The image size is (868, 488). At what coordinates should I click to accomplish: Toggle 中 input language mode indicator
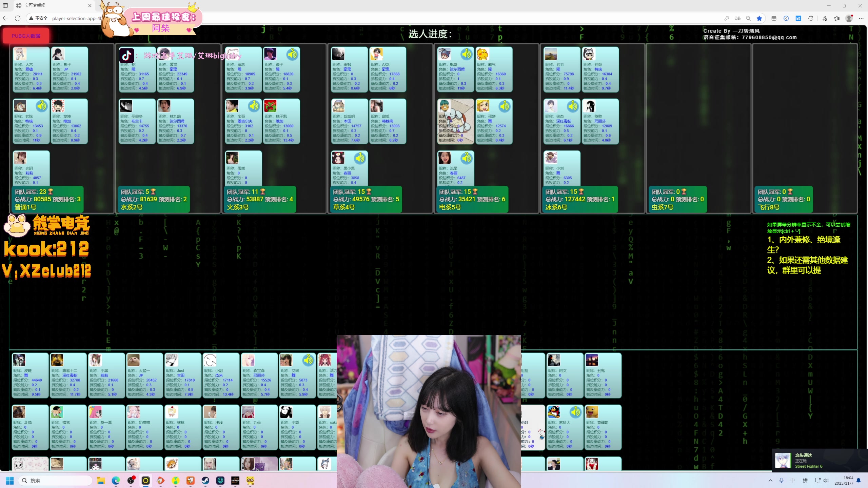click(x=792, y=481)
